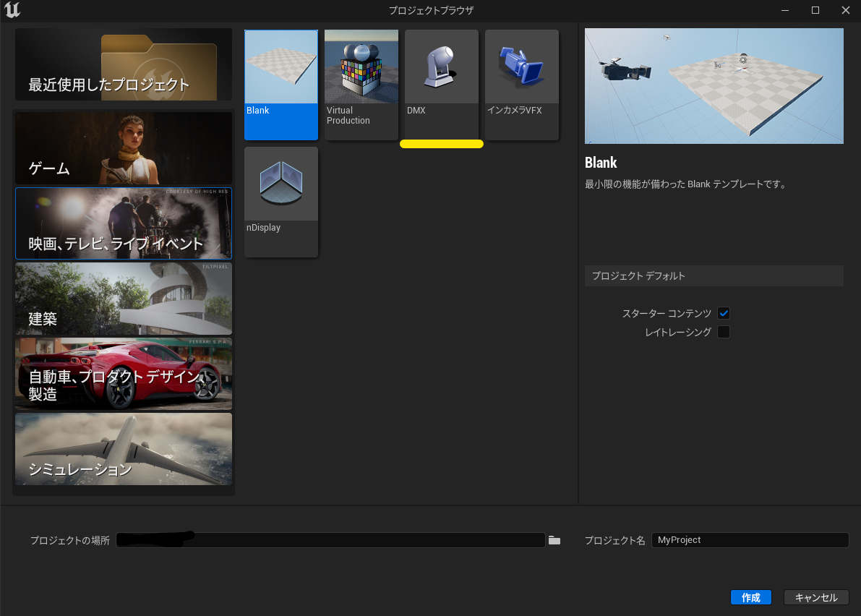
Task: Open the folder browser for project location
Action: [x=554, y=540]
